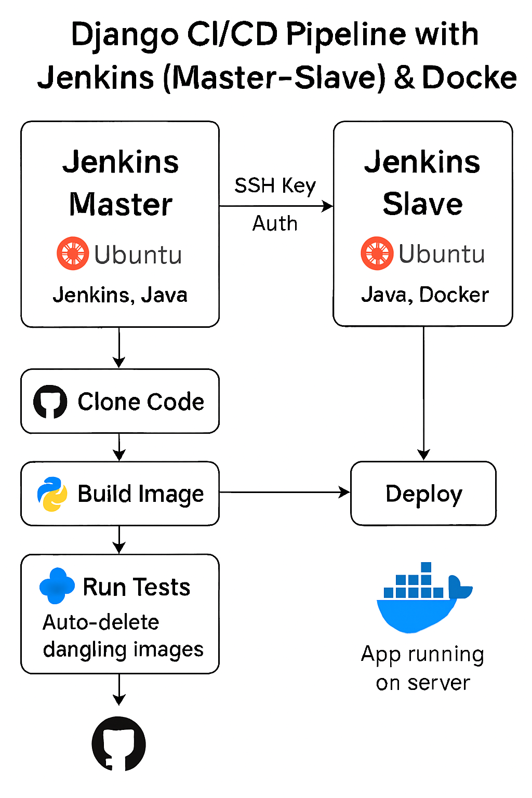
Task: Click the GitHub icon beside Clone Code
Action: click(x=50, y=402)
